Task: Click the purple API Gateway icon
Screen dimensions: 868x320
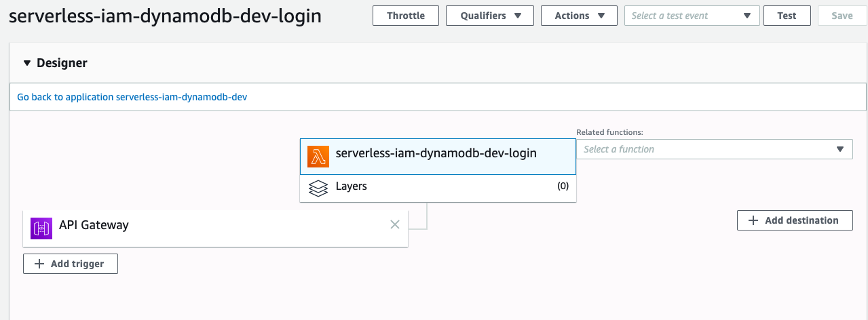Action: [42, 228]
